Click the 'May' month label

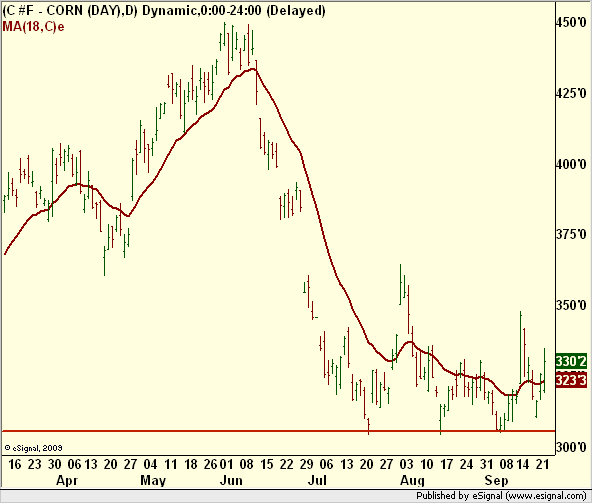[x=153, y=481]
